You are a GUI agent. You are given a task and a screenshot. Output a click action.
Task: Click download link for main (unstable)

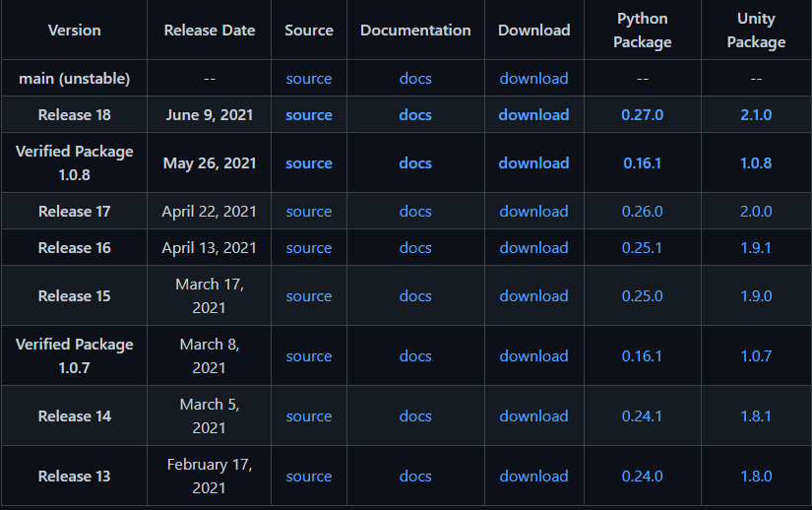(x=533, y=78)
